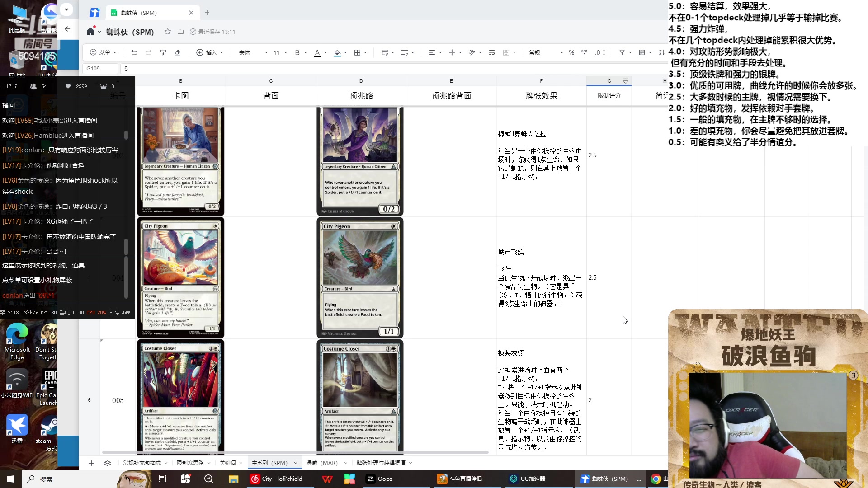The height and width of the screenshot is (488, 868).
Task: Apply thousands separator format
Action: click(584, 52)
